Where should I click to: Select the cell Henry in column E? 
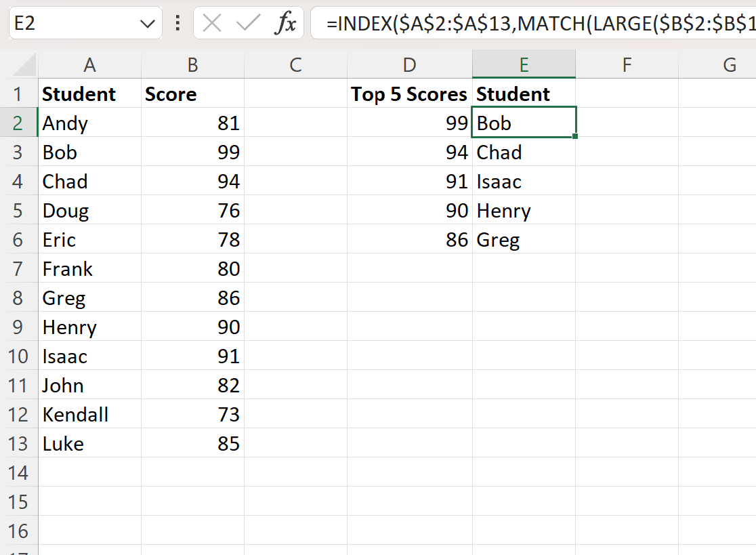pos(524,210)
